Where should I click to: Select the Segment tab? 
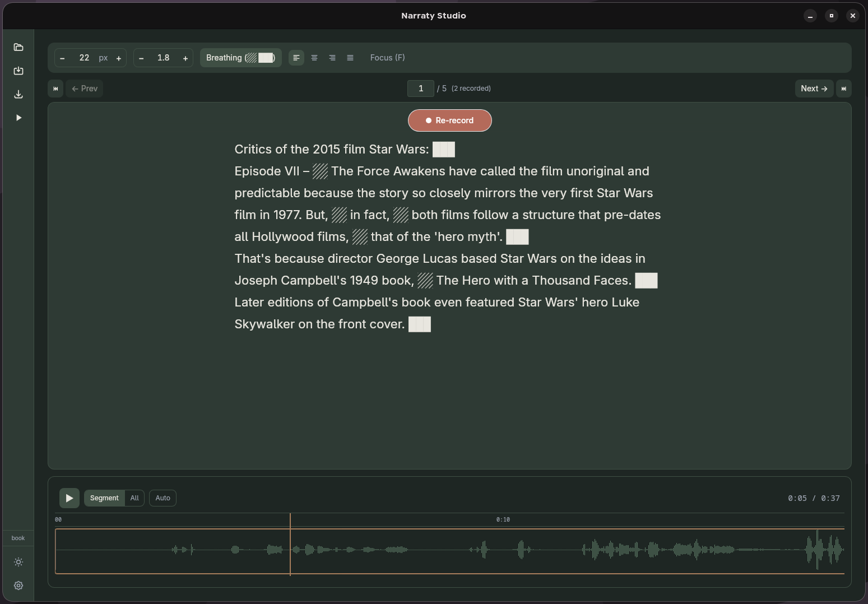(x=104, y=498)
